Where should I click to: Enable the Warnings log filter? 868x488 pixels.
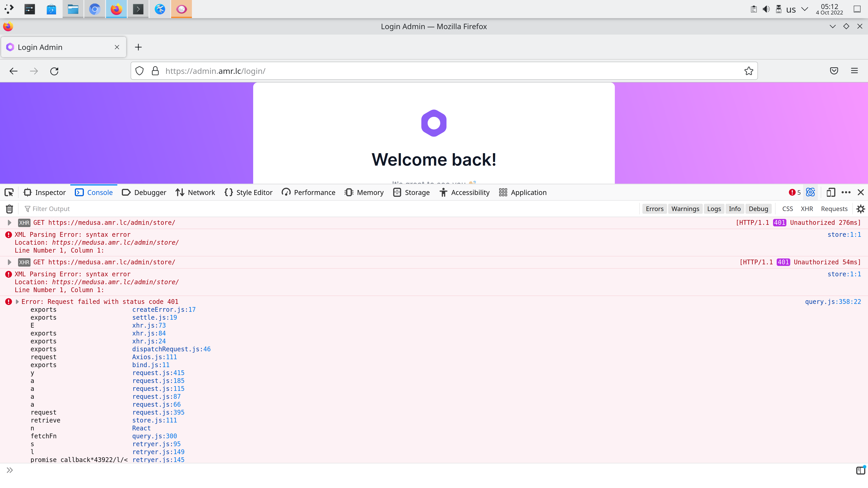coord(685,209)
